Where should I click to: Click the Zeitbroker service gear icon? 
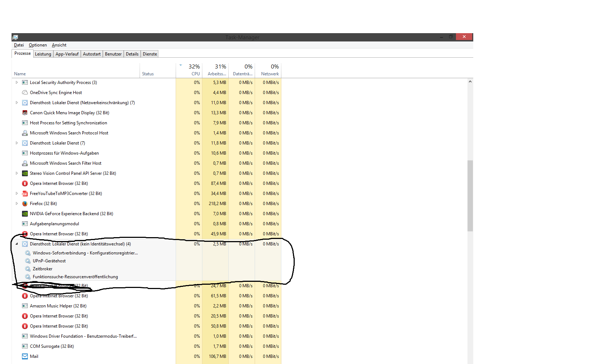28,269
